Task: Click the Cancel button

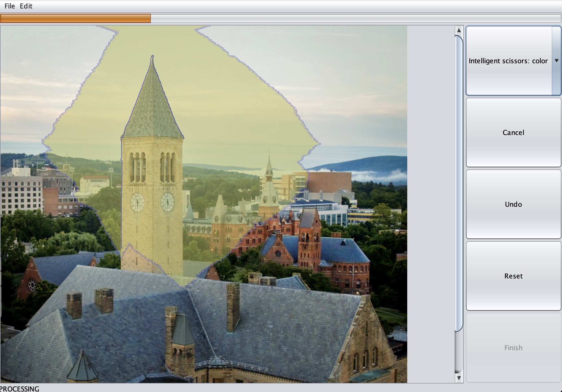Action: point(513,132)
